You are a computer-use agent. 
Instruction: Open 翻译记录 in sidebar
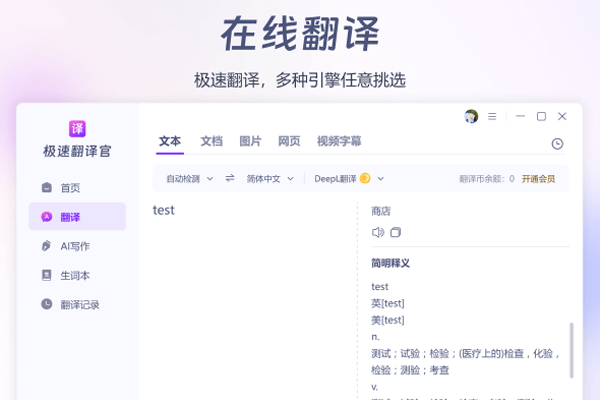pyautogui.click(x=77, y=304)
